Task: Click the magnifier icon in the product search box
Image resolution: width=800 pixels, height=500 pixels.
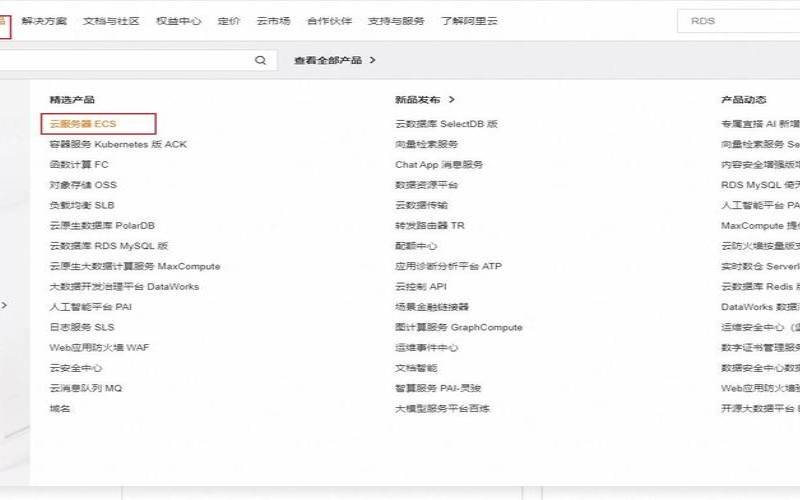Action: (260, 60)
